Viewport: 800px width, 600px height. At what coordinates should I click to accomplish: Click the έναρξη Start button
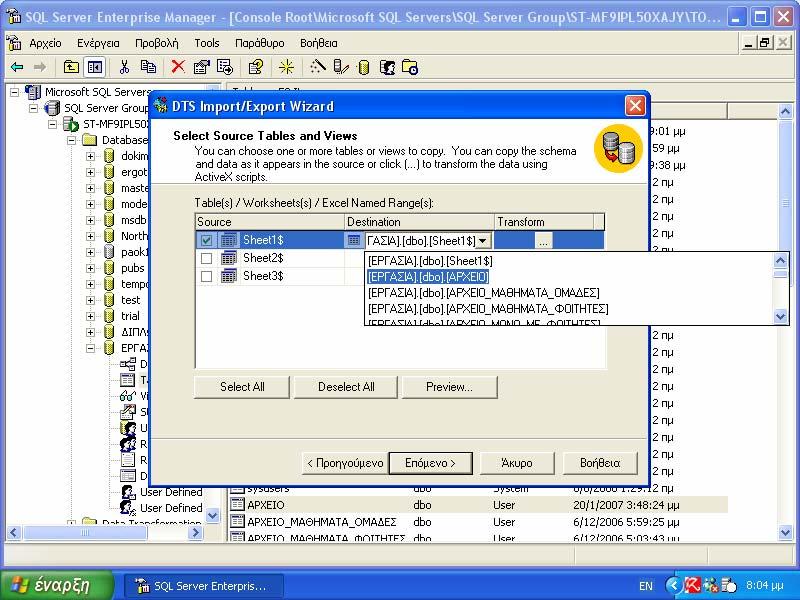(56, 585)
